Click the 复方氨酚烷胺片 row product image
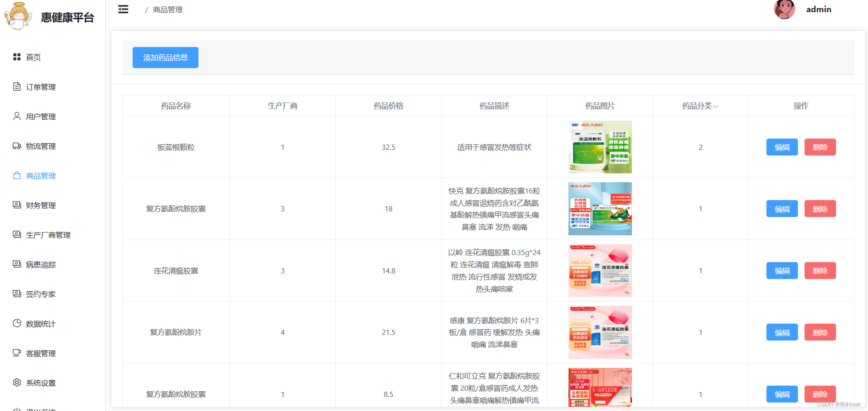Screen dimensions: 868x411 click(600, 332)
